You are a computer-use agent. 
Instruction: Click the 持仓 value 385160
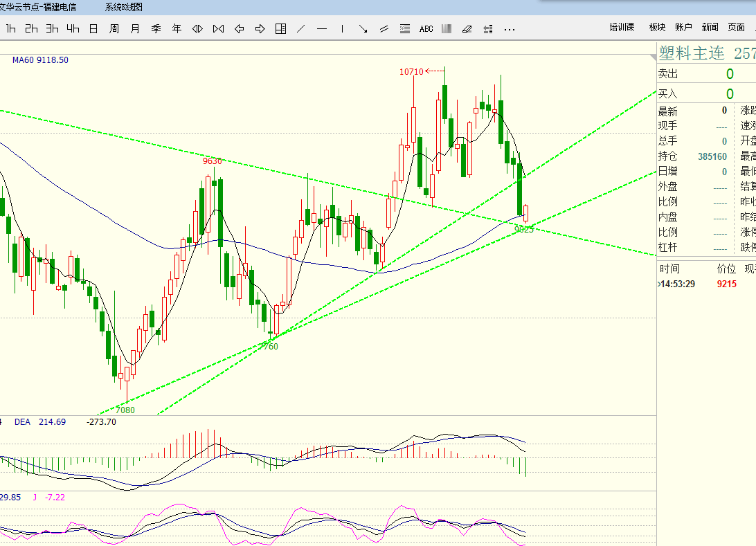pos(712,156)
